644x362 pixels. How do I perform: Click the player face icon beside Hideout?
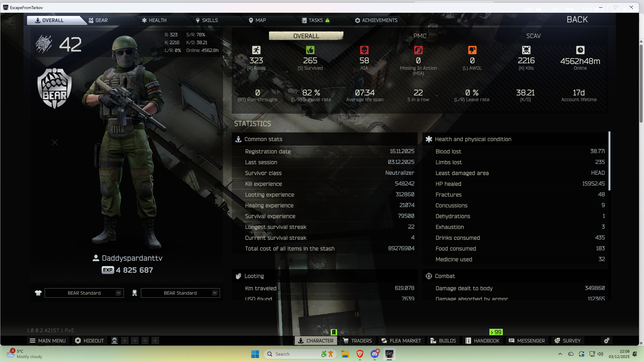tap(114, 341)
